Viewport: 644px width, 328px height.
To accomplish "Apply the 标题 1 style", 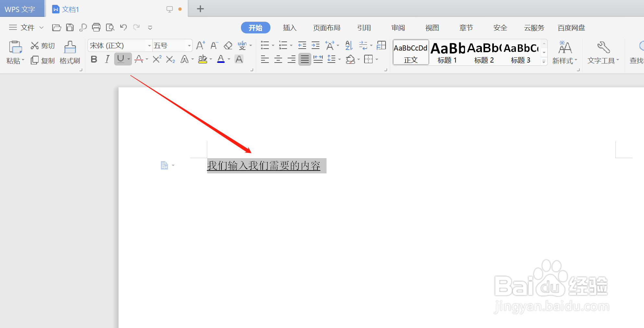I will (447, 53).
